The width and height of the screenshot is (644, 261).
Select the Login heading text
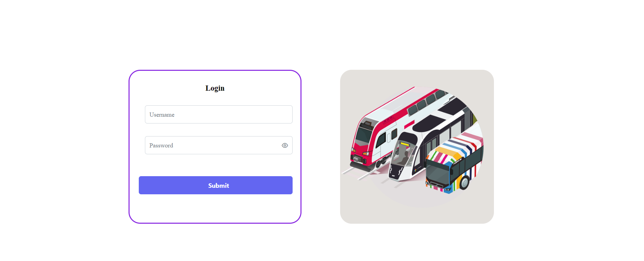(215, 88)
